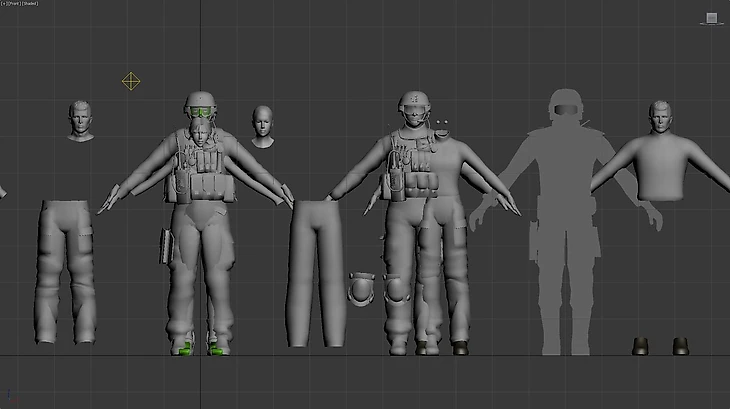Select the plain standalone trousers mesh
Screen dimensions: 730x409
tap(316, 268)
